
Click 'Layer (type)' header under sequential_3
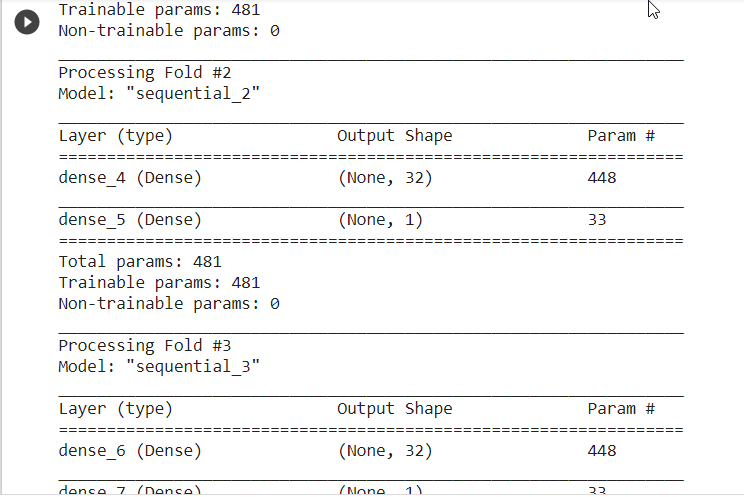(x=115, y=409)
